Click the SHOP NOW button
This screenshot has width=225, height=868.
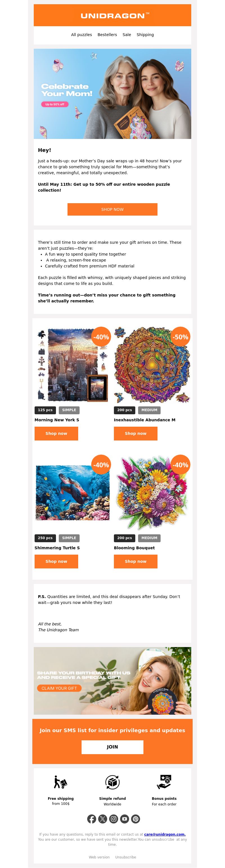click(112, 209)
